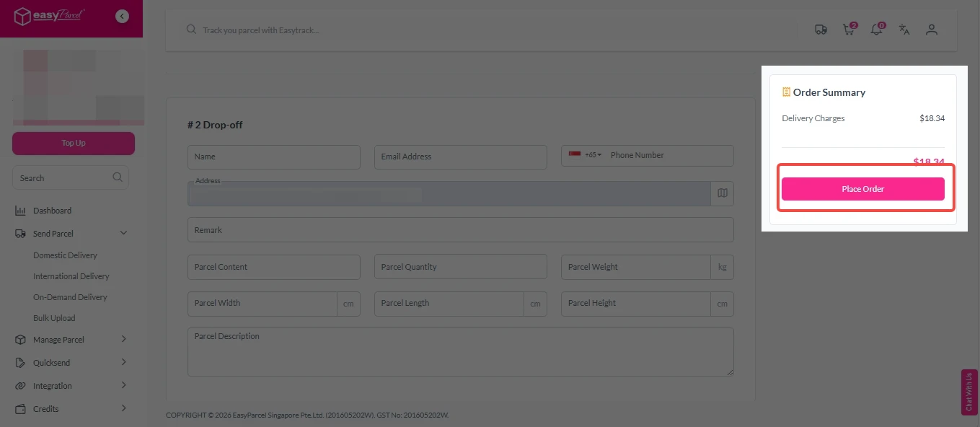Open the map picker beside the Address field
The width and height of the screenshot is (980, 427).
pos(722,193)
